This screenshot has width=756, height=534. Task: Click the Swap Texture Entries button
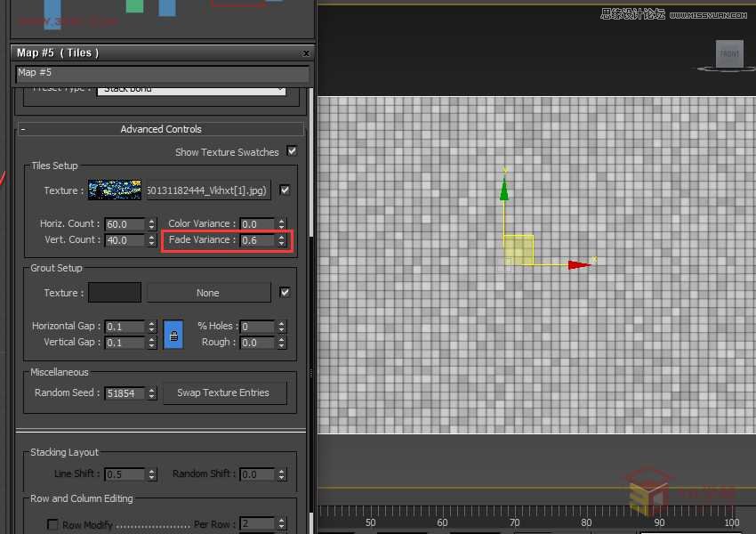223,392
